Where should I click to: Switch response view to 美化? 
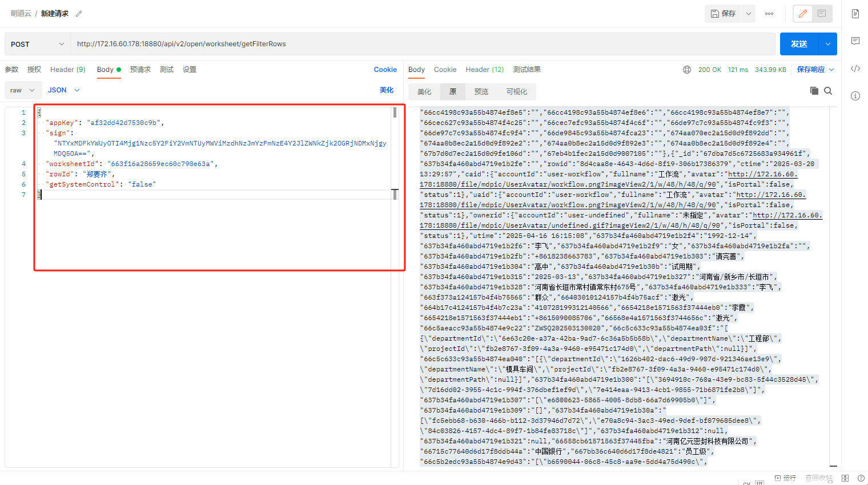pyautogui.click(x=424, y=92)
